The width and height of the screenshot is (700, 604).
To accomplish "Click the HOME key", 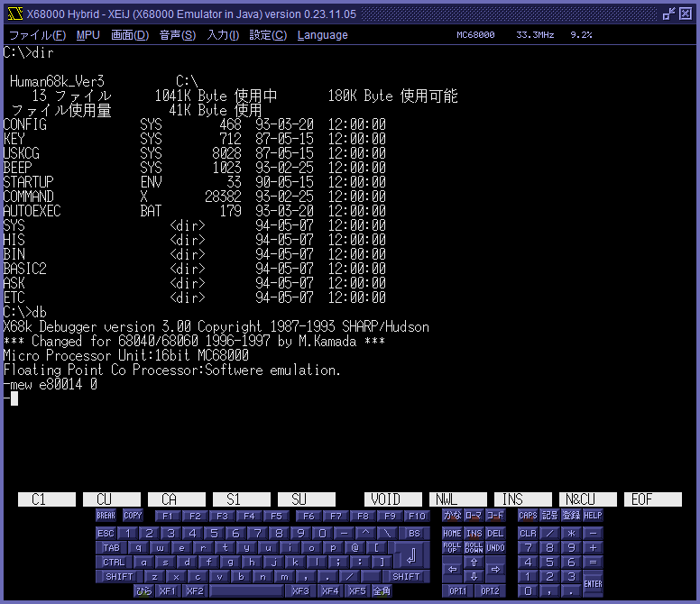I will 452,533.
